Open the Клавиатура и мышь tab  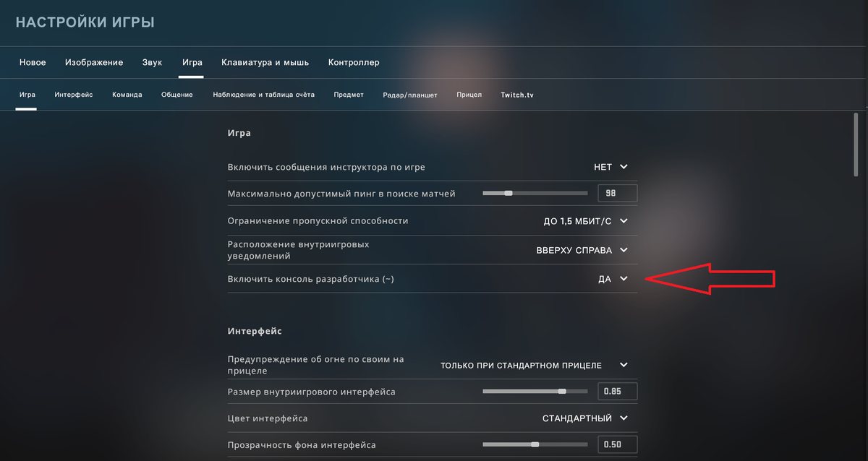tap(265, 63)
